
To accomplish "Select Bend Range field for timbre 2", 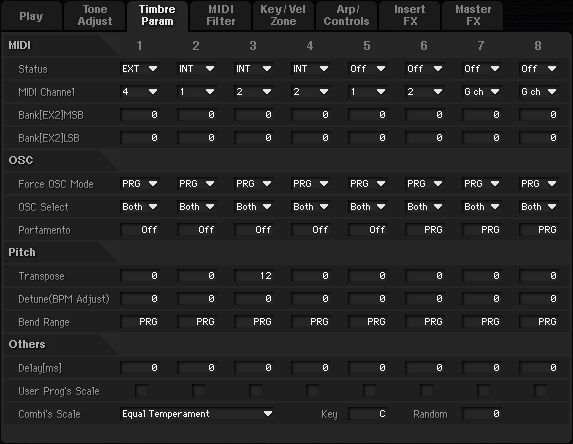I will coord(197,322).
